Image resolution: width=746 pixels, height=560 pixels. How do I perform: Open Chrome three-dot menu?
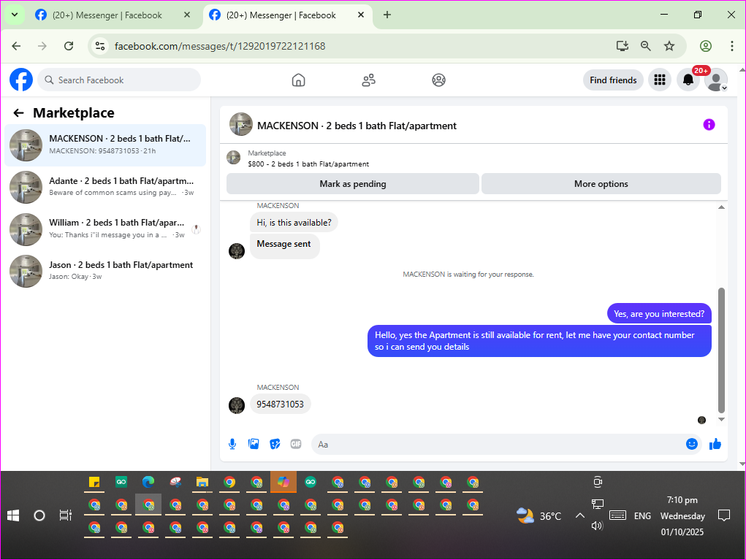[731, 46]
